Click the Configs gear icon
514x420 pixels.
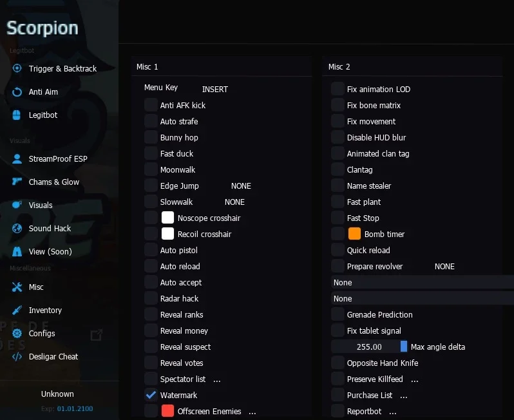click(17, 334)
